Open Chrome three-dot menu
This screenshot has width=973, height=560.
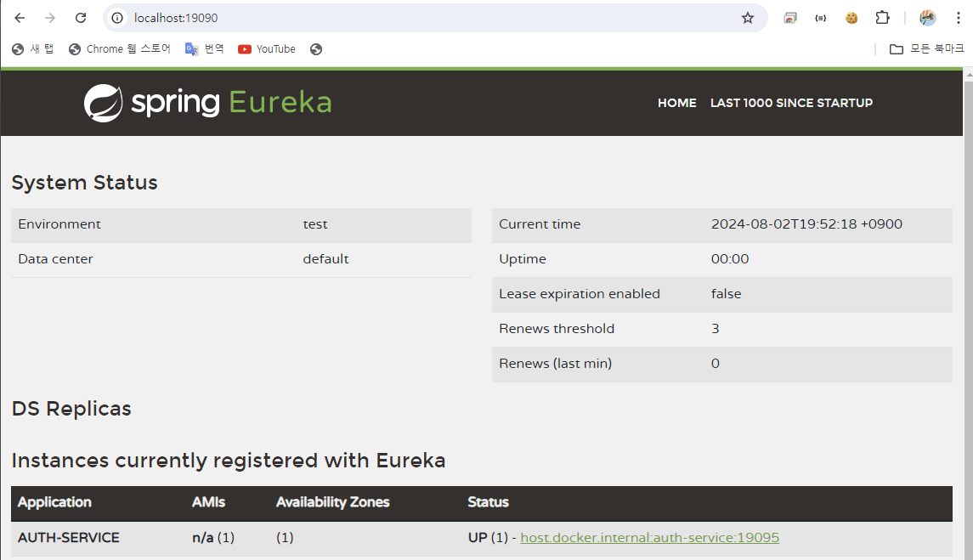[958, 18]
